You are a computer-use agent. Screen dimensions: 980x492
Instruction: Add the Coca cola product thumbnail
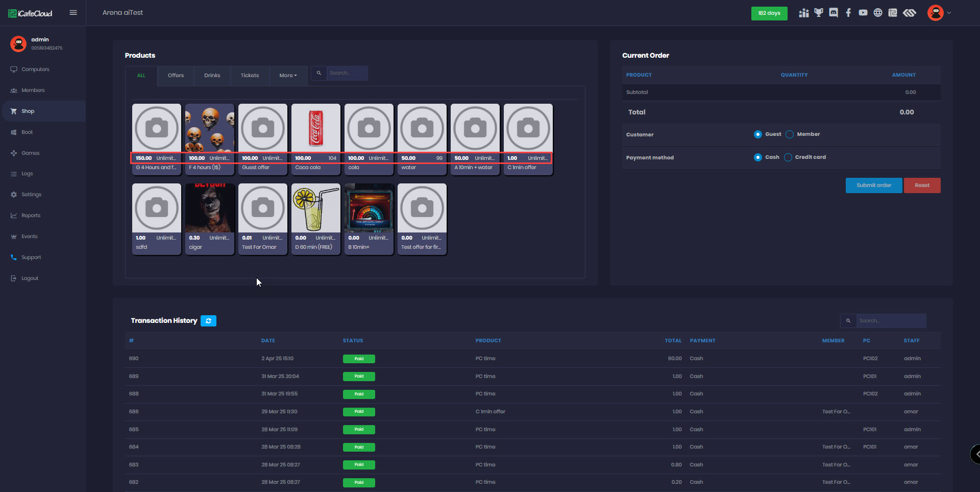(x=316, y=128)
